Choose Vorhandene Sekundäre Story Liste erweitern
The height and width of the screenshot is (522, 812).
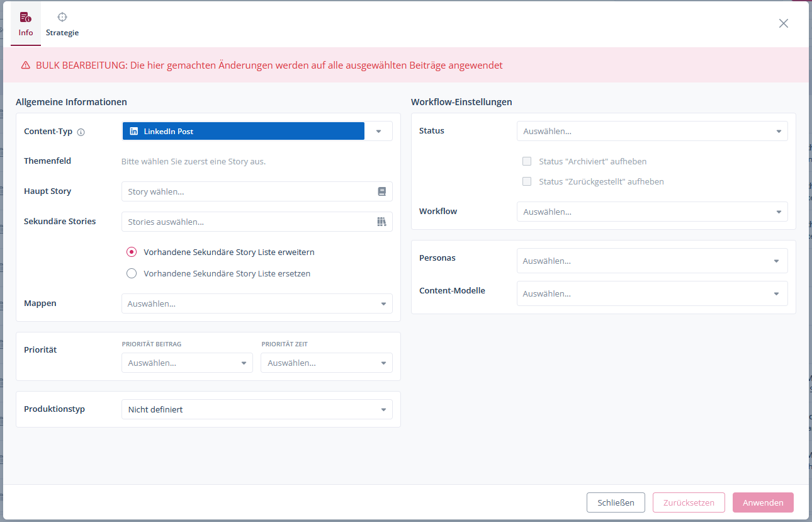tap(132, 252)
